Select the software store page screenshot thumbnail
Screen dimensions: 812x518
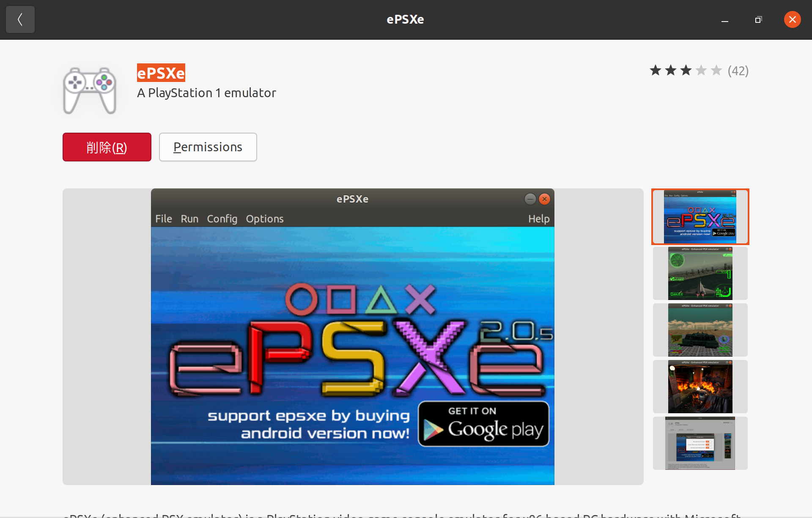pos(700,443)
